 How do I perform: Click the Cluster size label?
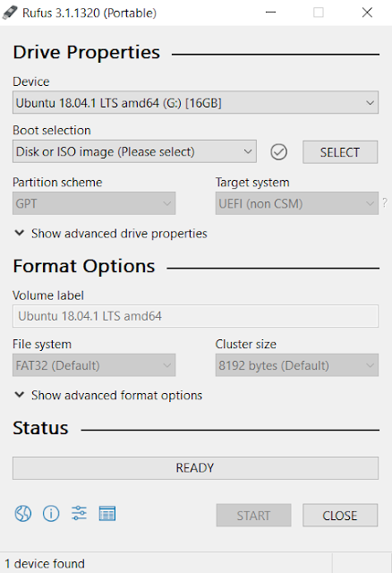pos(246,344)
